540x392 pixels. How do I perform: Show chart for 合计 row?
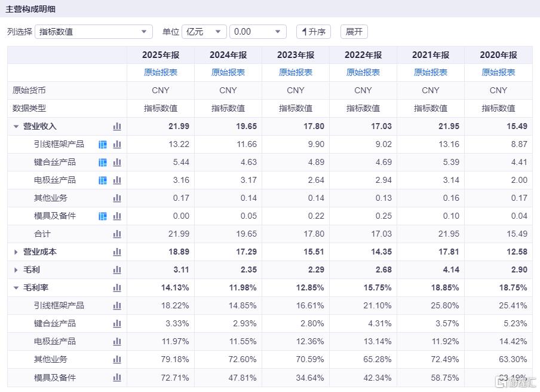117,234
